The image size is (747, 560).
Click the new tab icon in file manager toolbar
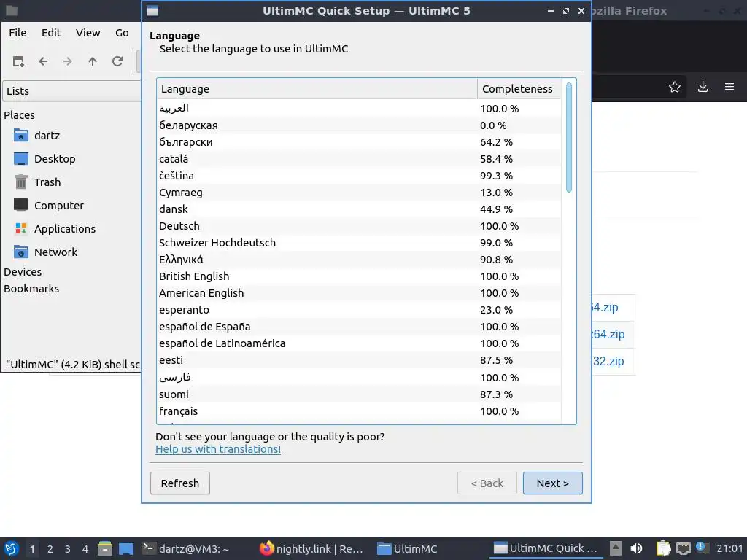[18, 61]
